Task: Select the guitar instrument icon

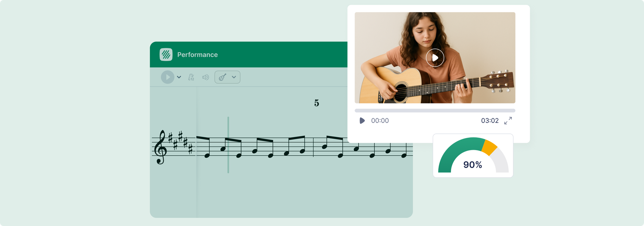Action: [223, 77]
